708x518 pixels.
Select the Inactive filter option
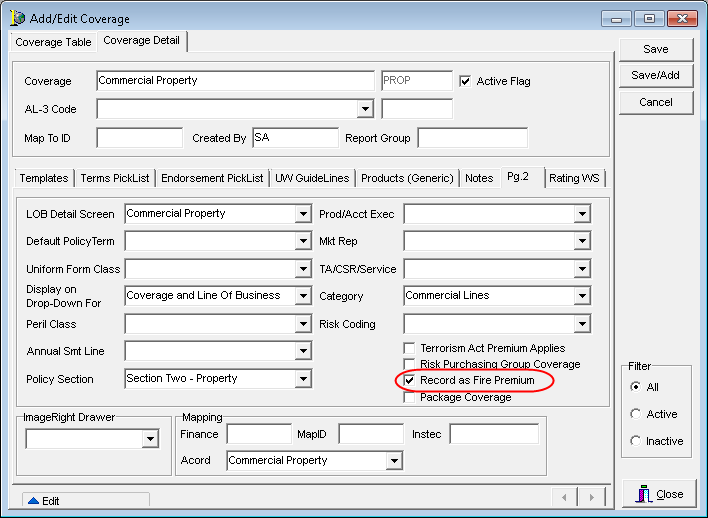click(635, 441)
